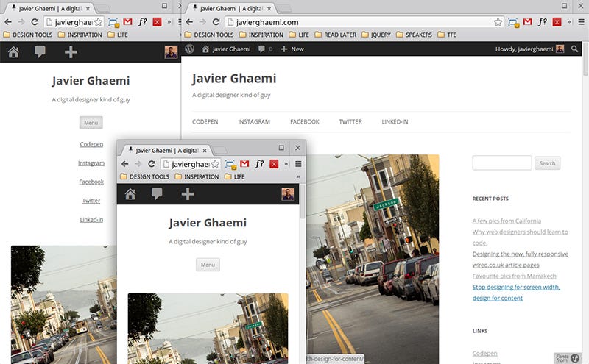Open the Instagram link in the left window menu
Screen dimensions: 589x364
[91, 163]
